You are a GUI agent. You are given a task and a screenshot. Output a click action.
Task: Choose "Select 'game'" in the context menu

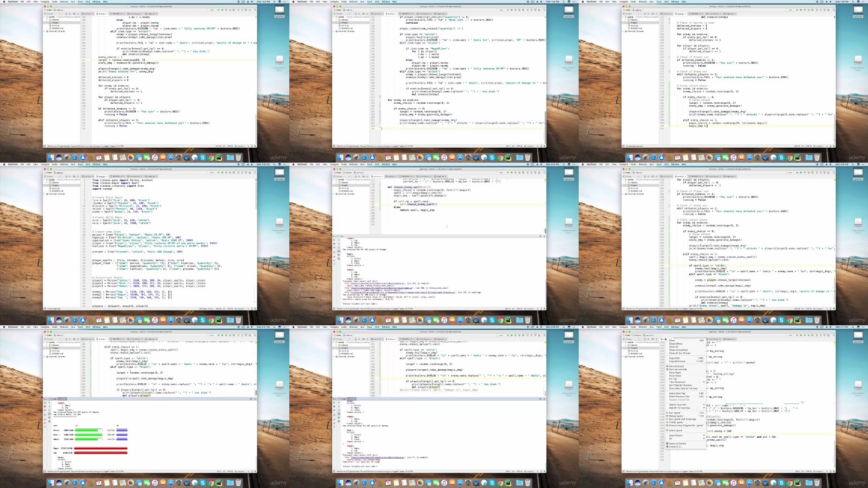[686, 431]
